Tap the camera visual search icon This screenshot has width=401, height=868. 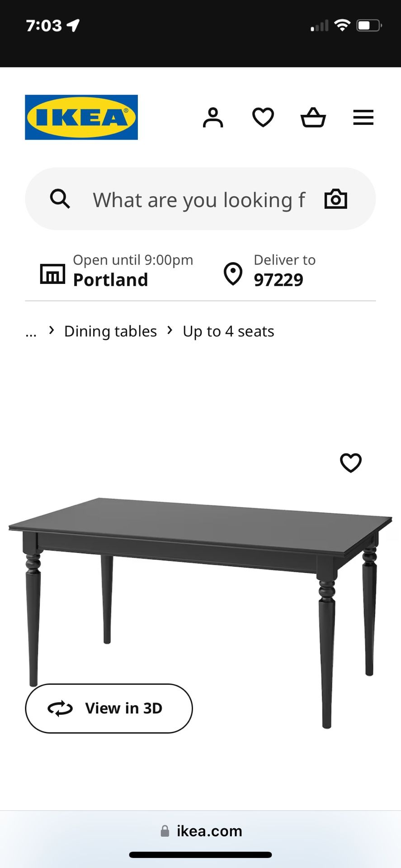336,199
